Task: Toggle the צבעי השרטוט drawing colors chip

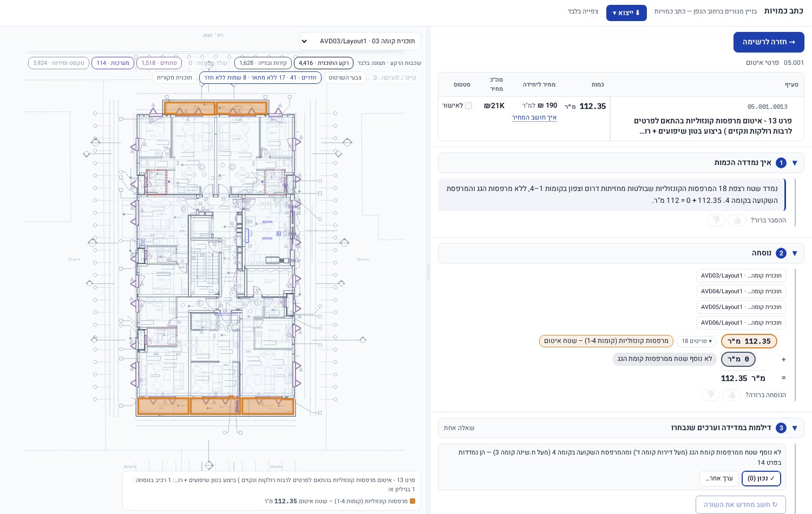Action: (x=345, y=78)
